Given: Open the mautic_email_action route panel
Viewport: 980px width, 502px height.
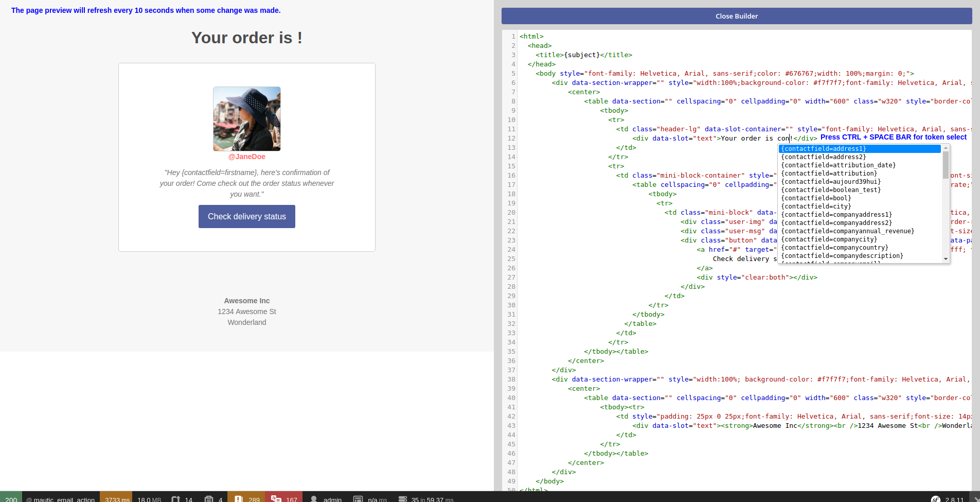Looking at the screenshot, I should 61,497.
